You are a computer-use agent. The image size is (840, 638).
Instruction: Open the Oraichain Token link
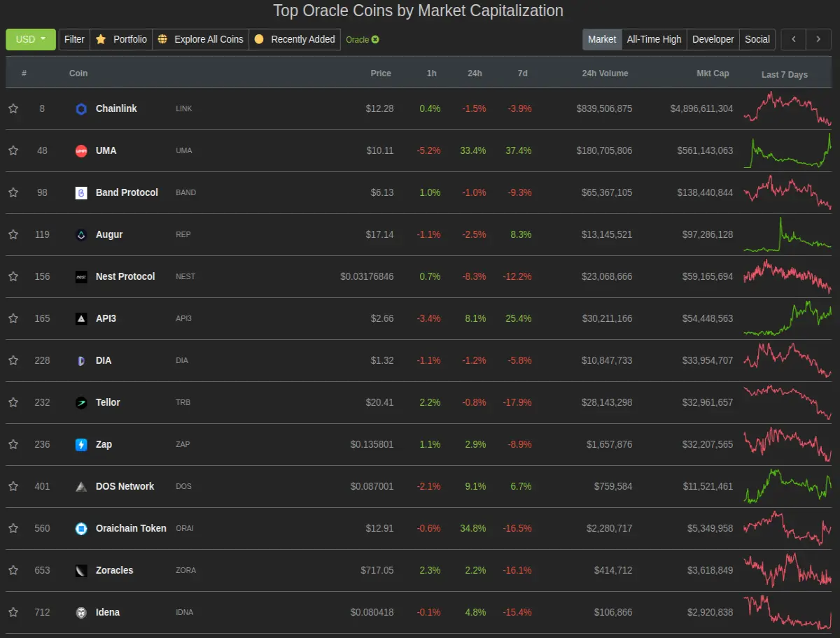tap(131, 528)
